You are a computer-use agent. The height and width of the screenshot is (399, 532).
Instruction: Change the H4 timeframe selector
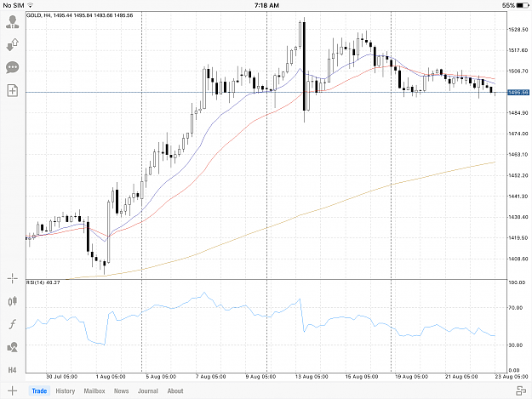point(12,370)
